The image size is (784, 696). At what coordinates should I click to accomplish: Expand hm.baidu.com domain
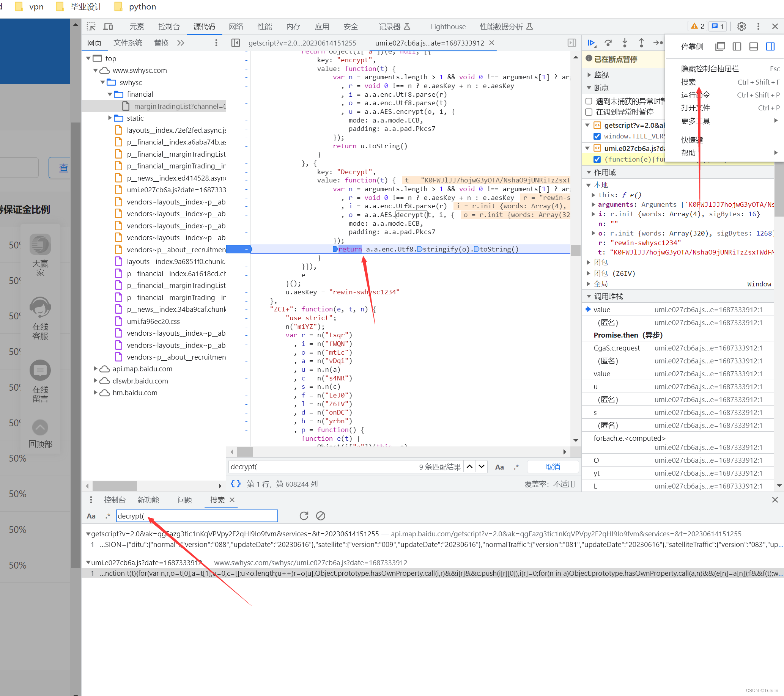[x=96, y=393]
